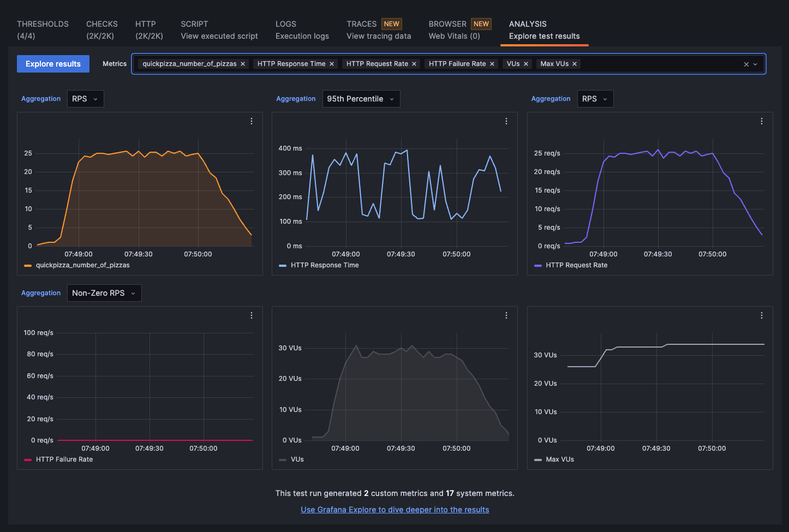Remove the VUs metric chip
Screen dimensions: 789x532
(x=525, y=63)
